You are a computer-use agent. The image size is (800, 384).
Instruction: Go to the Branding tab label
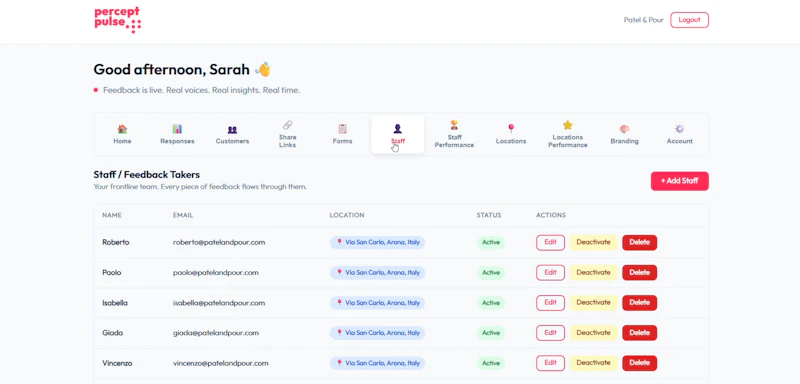624,141
